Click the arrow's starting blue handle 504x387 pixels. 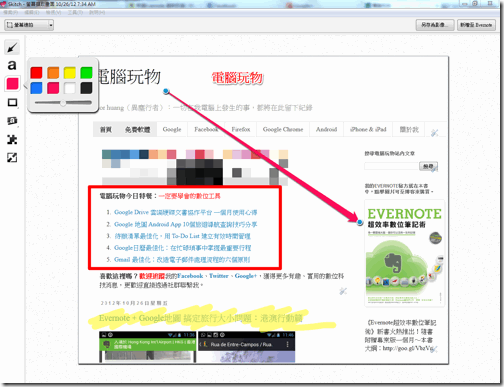click(x=166, y=91)
